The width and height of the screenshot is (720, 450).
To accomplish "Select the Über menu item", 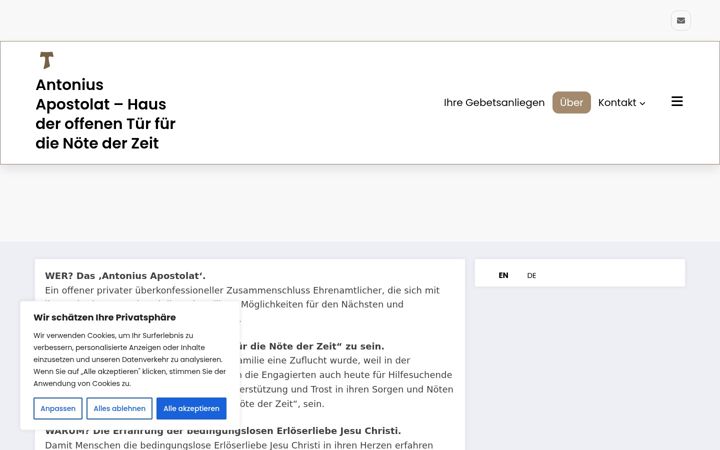I will click(x=571, y=102).
